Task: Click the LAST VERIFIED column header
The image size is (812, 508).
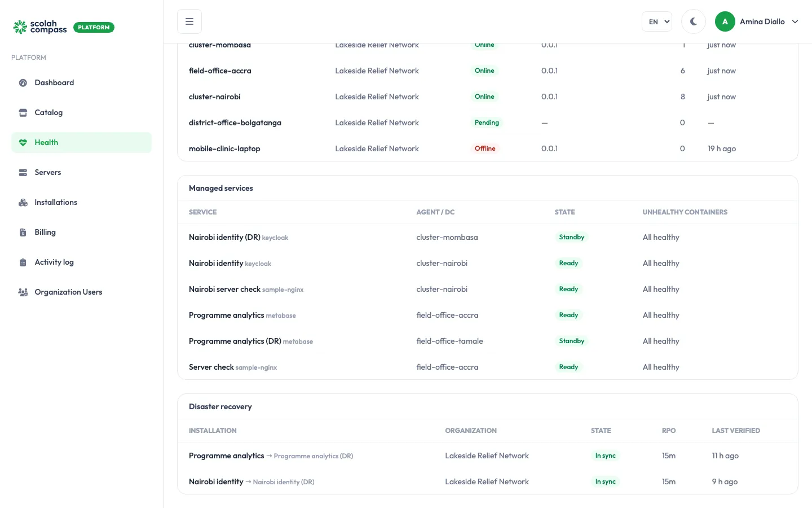Action: point(736,431)
